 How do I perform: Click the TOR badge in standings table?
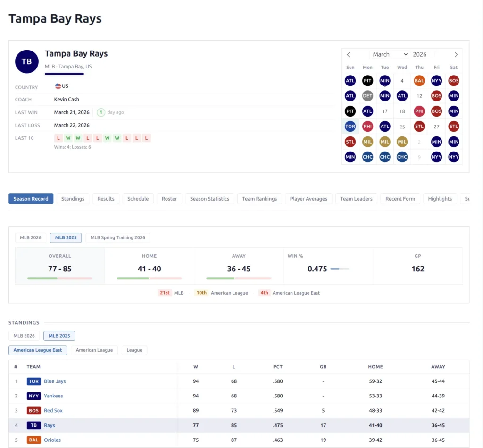33,381
